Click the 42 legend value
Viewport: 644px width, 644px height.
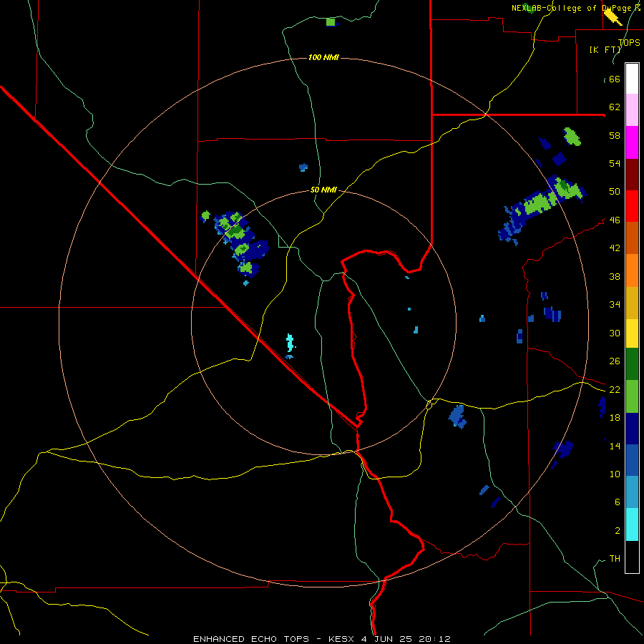tap(615, 248)
